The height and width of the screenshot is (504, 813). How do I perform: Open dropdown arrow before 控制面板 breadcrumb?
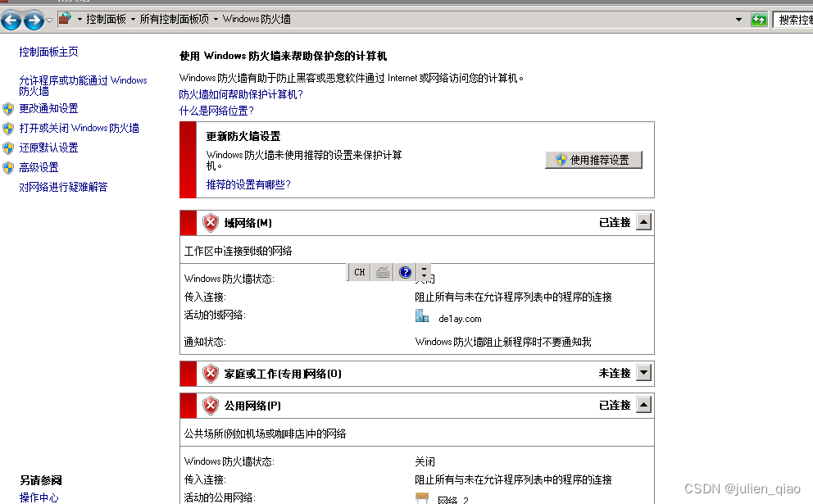(79, 19)
